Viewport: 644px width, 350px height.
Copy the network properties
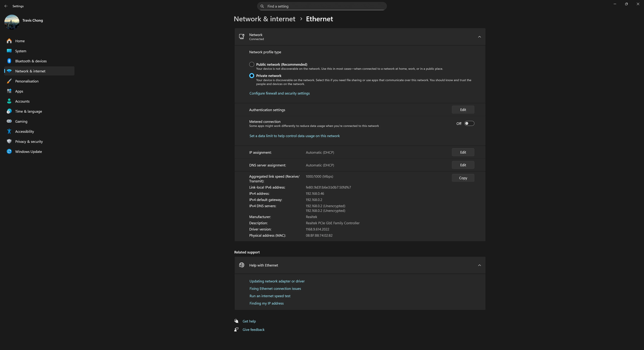pyautogui.click(x=463, y=178)
